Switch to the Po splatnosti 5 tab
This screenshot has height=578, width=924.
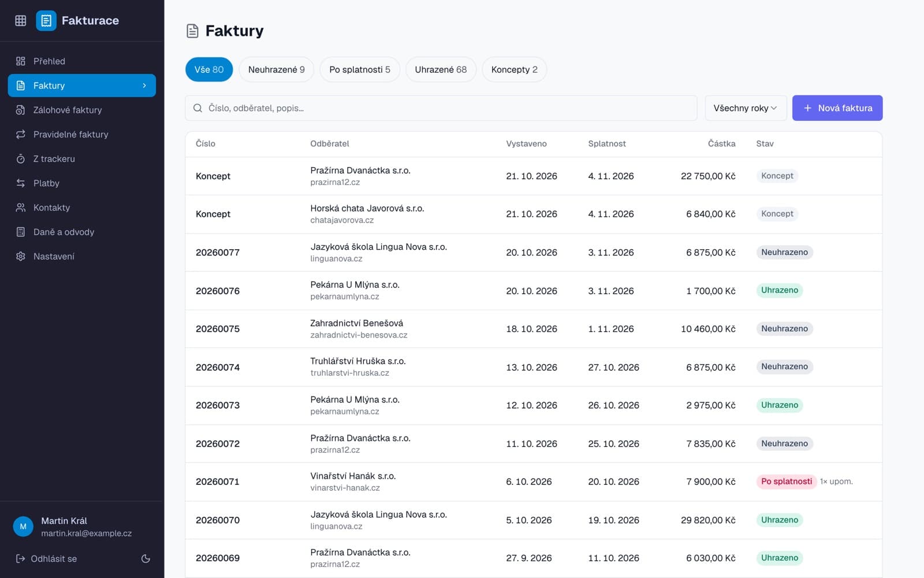[360, 69]
